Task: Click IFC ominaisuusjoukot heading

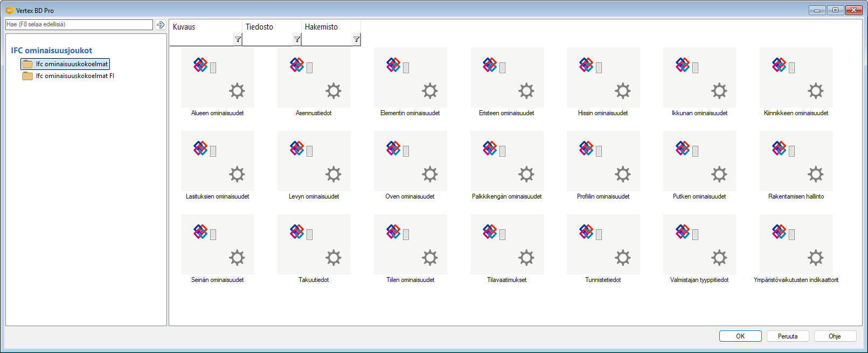Action: pyautogui.click(x=52, y=51)
